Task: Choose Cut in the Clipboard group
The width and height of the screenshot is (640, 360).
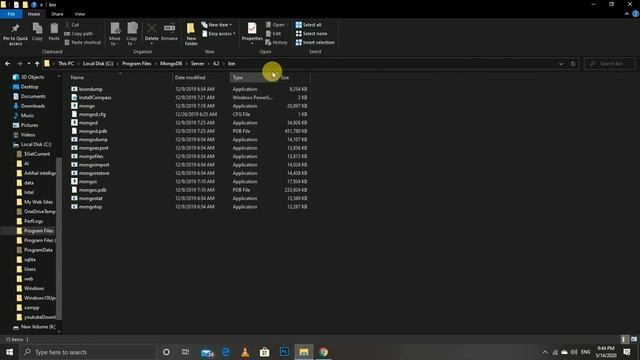Action: click(72, 25)
